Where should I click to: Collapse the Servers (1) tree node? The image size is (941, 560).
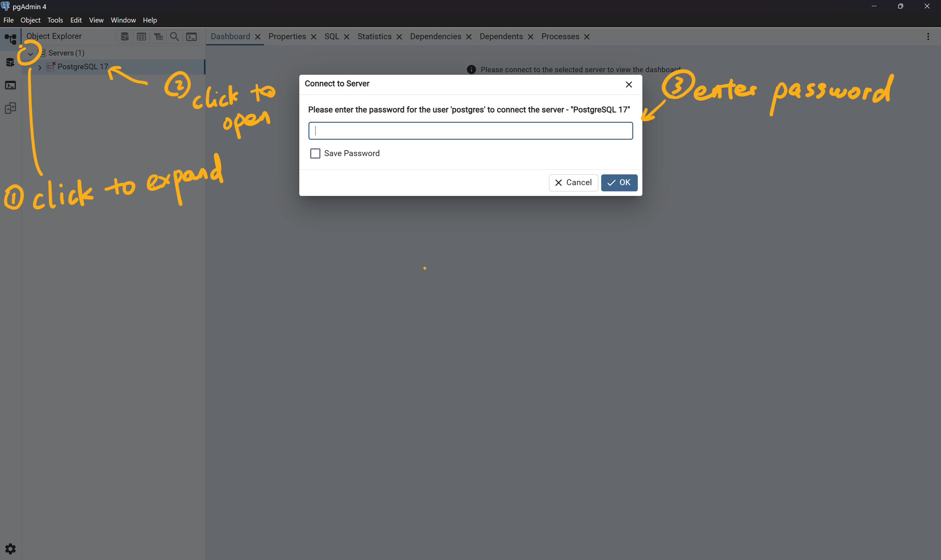click(31, 54)
